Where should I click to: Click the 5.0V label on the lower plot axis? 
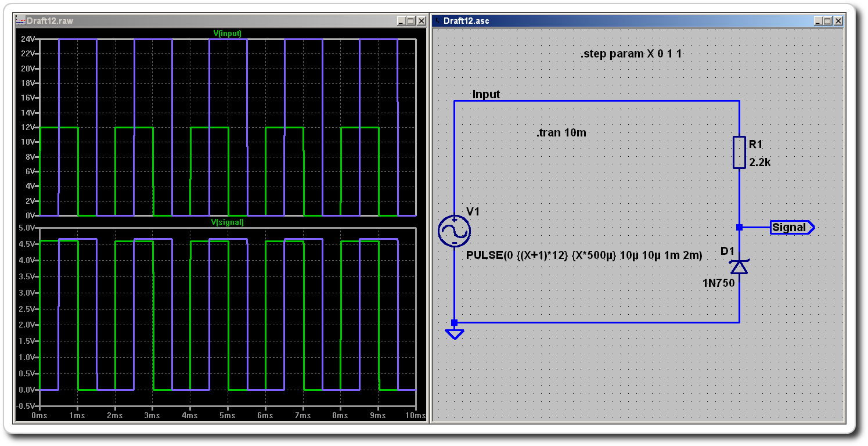click(27, 228)
